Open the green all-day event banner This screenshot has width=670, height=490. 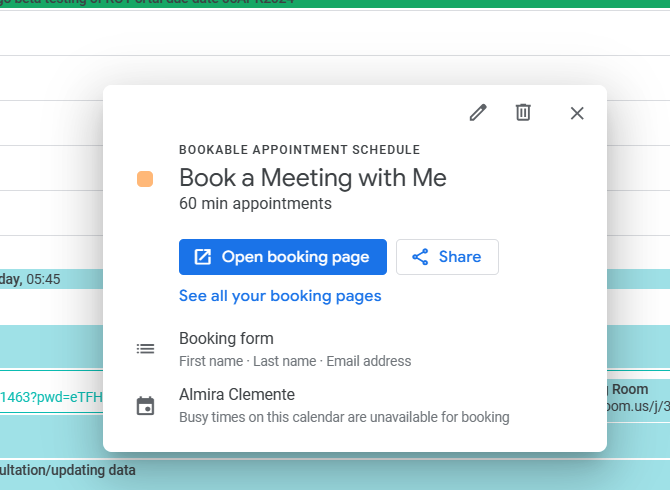335,3
